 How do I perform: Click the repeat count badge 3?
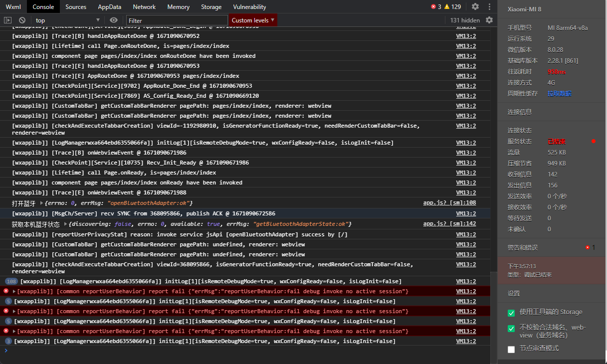pos(8,341)
